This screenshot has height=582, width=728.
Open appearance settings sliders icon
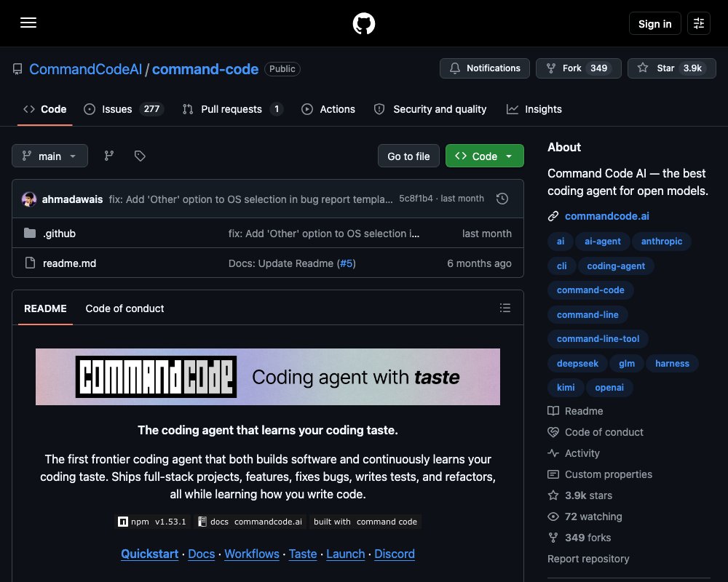698,23
